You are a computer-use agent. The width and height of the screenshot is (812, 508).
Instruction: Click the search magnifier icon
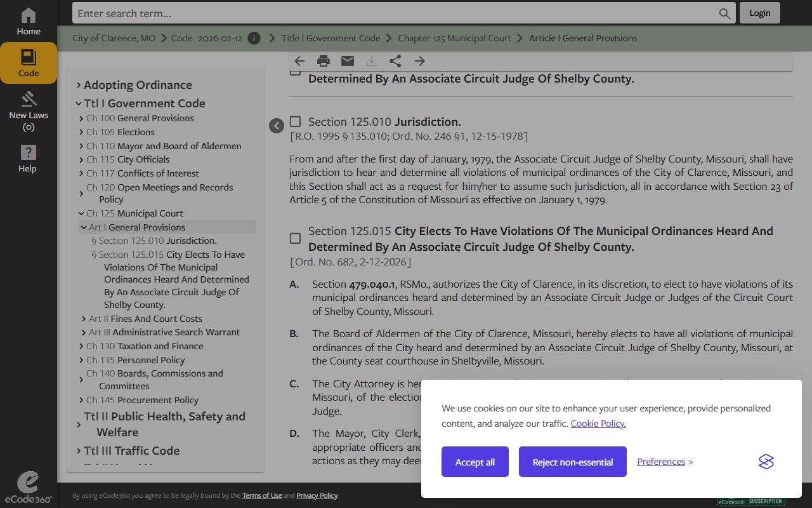[x=724, y=13]
